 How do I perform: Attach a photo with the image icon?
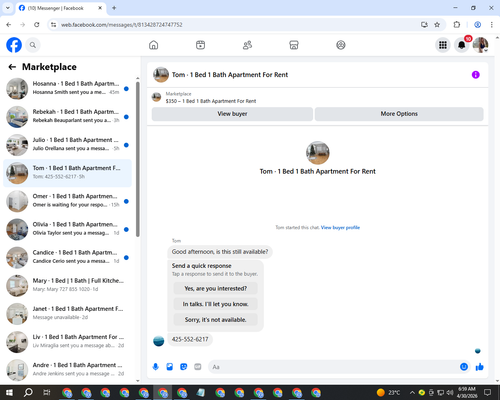[x=170, y=367]
